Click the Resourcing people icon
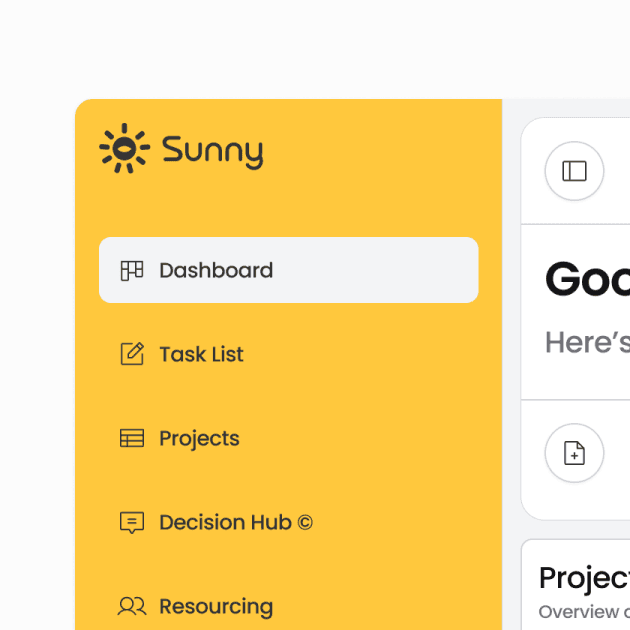Viewport: 630px width, 630px height. [x=132, y=606]
